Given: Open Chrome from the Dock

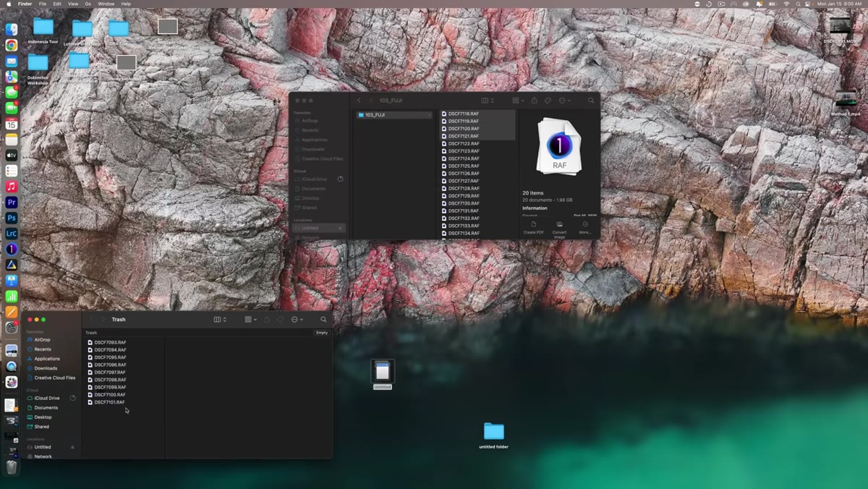Looking at the screenshot, I should (12, 45).
